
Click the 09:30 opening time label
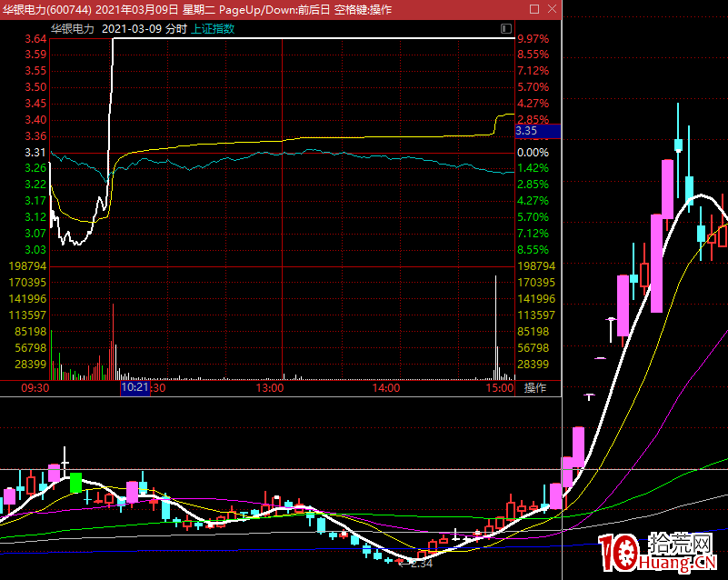pyautogui.click(x=35, y=388)
